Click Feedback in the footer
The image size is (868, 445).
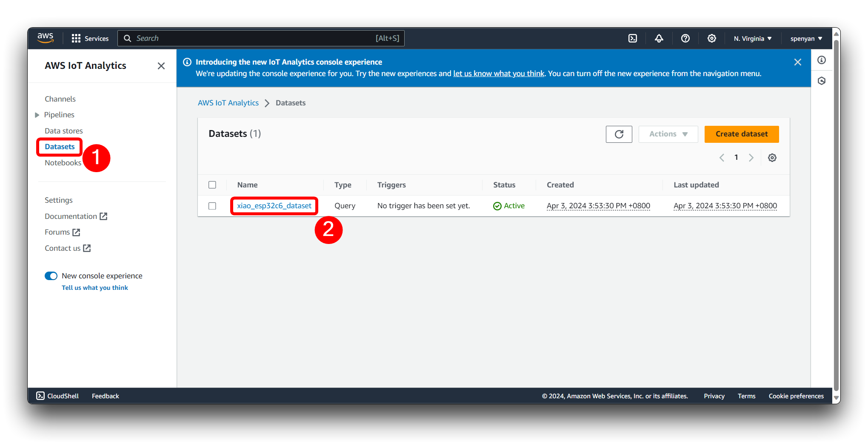coord(106,396)
